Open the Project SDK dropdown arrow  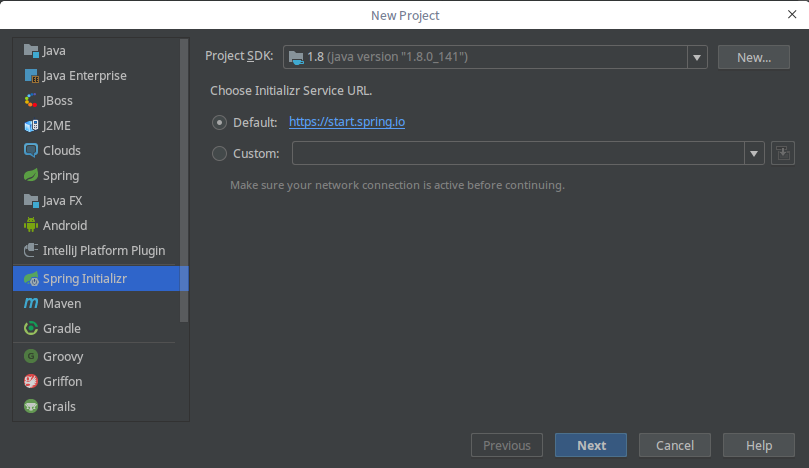pos(697,57)
